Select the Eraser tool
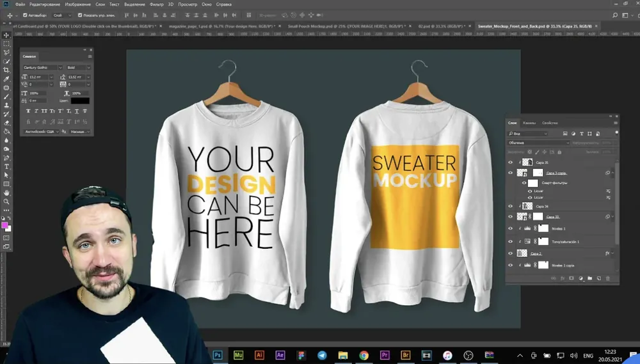 pos(6,123)
